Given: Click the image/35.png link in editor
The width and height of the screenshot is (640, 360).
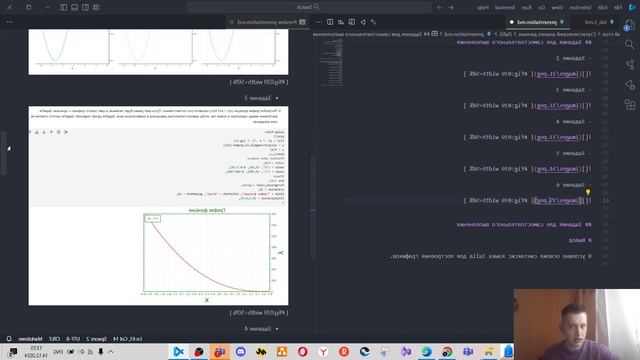Looking at the screenshot, I should point(558,200).
